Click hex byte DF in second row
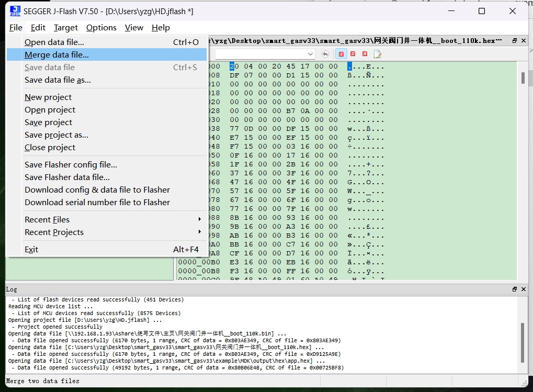This screenshot has height=392, width=533. coord(234,75)
